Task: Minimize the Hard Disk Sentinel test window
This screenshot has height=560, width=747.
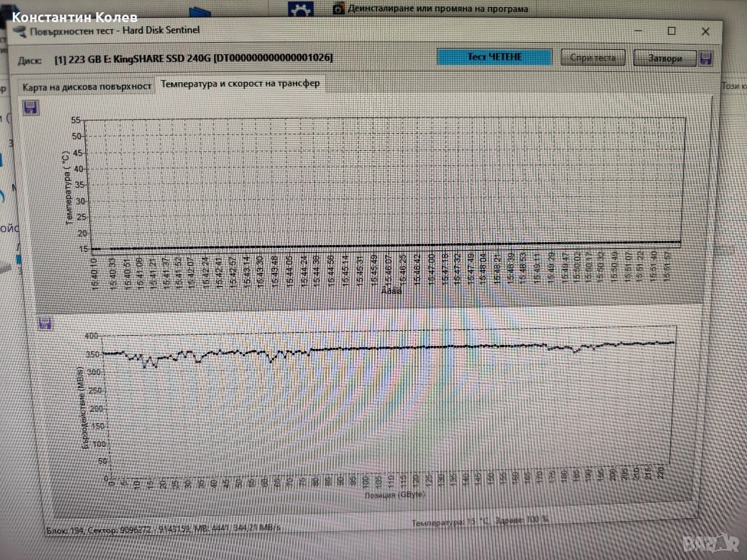Action: 638,30
